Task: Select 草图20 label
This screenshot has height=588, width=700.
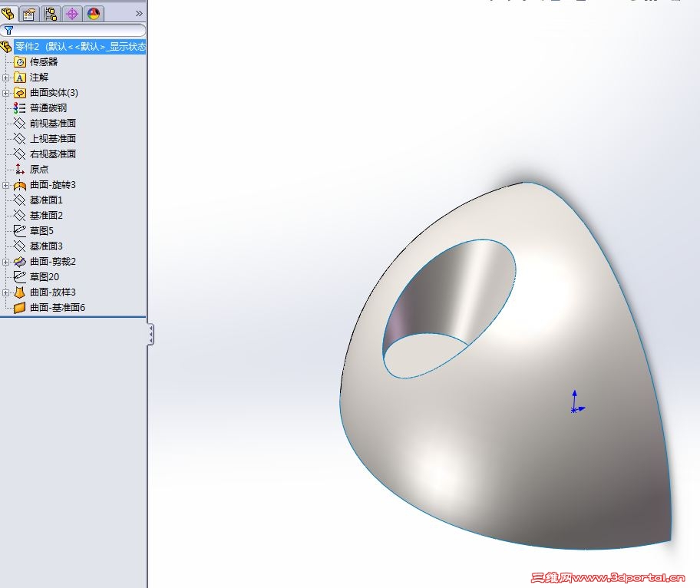Action: click(45, 277)
